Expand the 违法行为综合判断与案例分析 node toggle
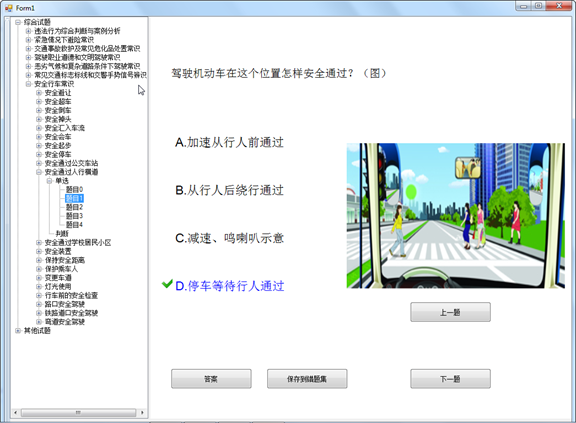The image size is (576, 423). tap(28, 31)
